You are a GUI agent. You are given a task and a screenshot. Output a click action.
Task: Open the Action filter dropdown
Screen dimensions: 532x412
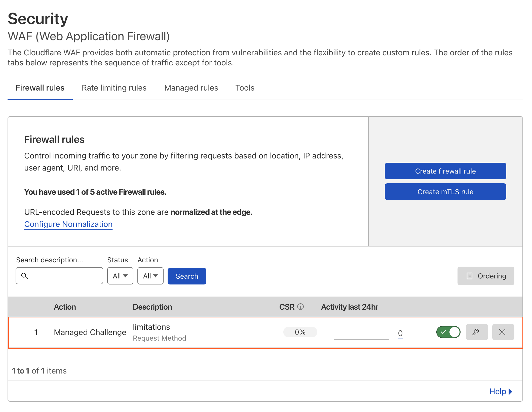pyautogui.click(x=150, y=276)
